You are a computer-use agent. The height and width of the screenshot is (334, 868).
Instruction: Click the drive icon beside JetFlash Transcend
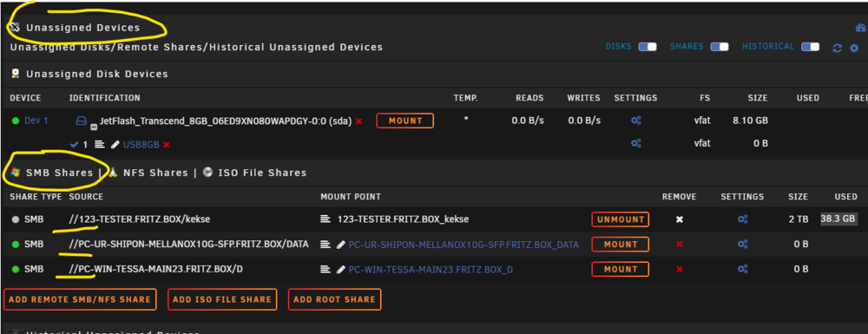tap(82, 121)
